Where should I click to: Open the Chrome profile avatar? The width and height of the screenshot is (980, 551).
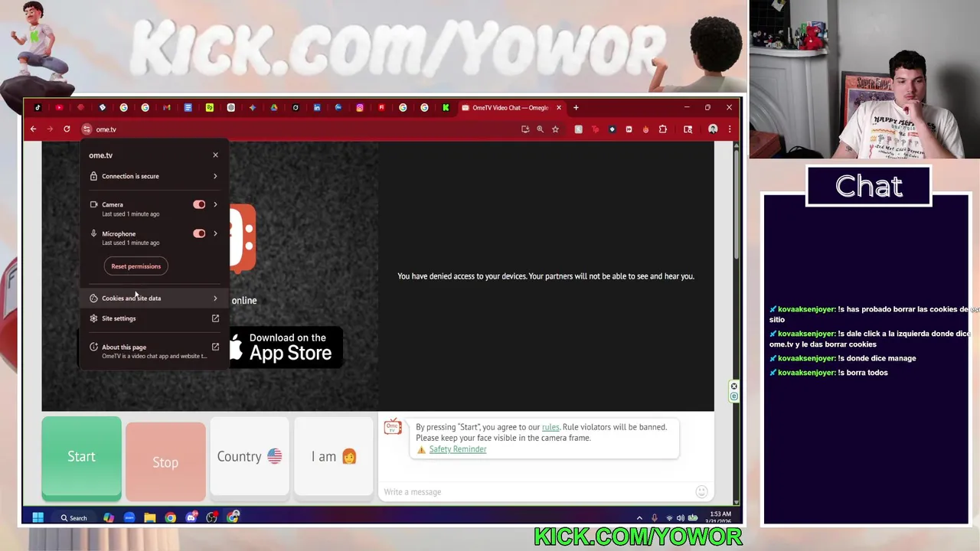(713, 129)
